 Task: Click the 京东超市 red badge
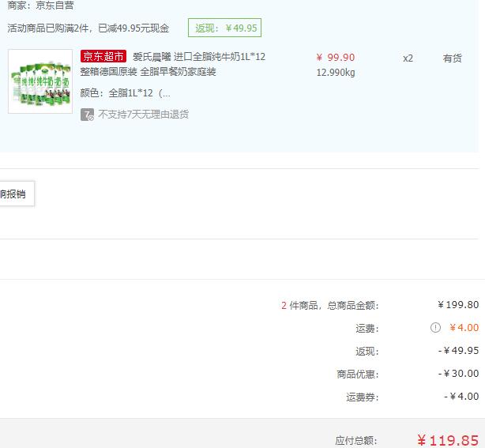103,56
